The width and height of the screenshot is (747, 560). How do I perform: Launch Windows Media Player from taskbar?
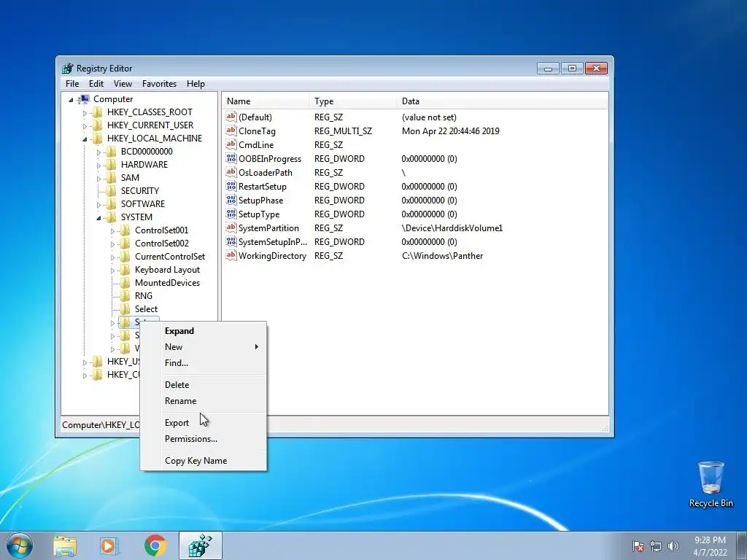[109, 546]
